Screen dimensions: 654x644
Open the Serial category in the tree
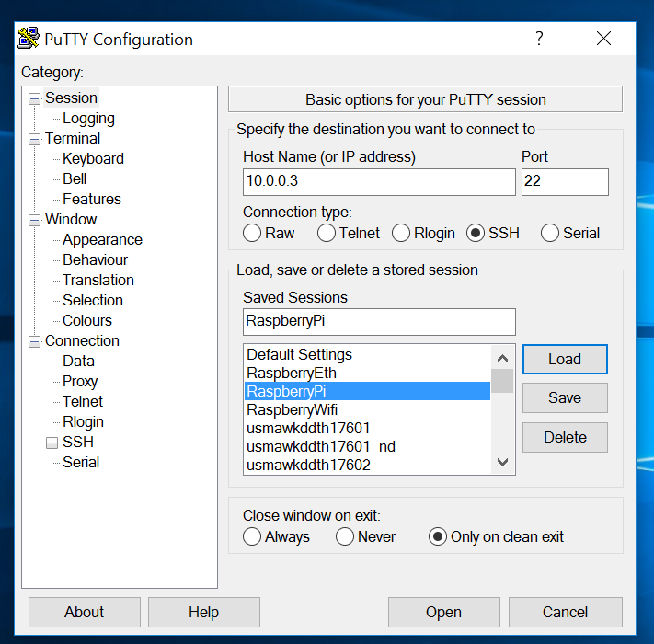(x=81, y=462)
